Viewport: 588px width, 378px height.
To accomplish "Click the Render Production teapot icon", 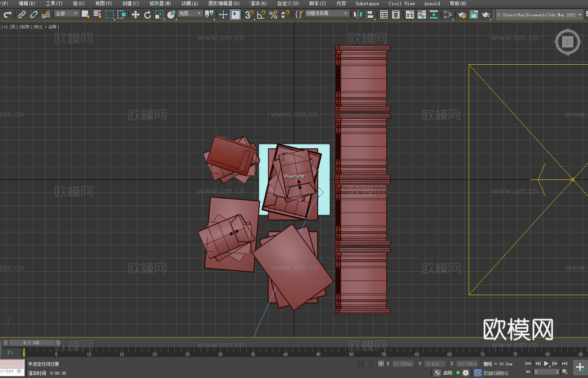I will [486, 14].
